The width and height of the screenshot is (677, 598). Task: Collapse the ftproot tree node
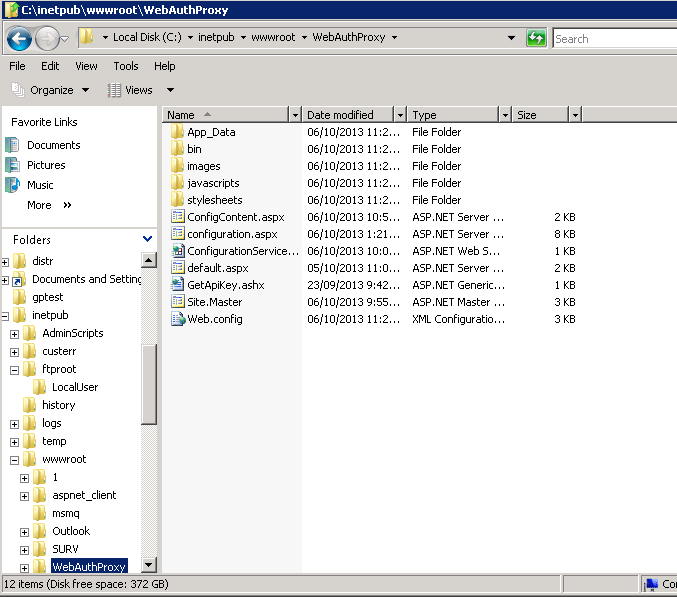point(15,370)
